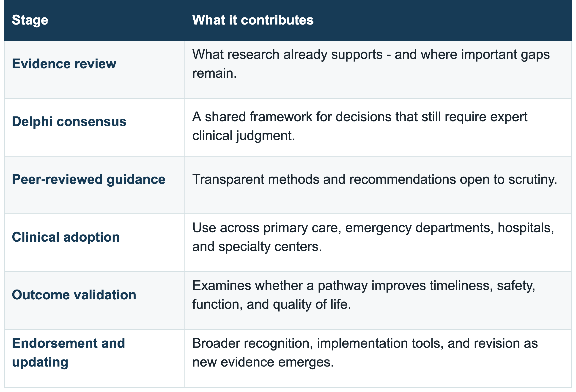Select the 'Delphi consensus' stage label
This screenshot has width=576, height=392.
tap(69, 121)
